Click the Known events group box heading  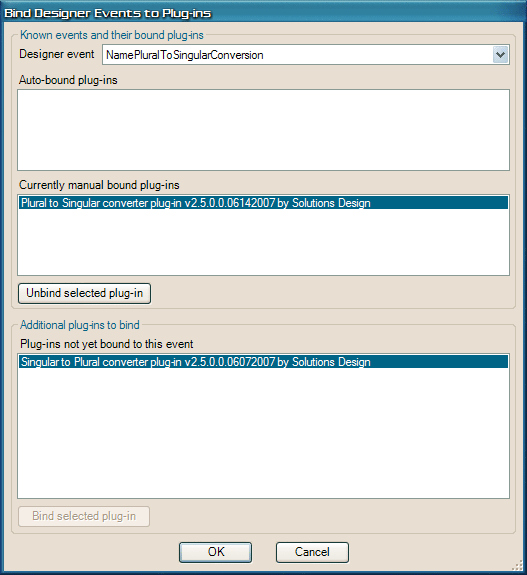(111, 35)
